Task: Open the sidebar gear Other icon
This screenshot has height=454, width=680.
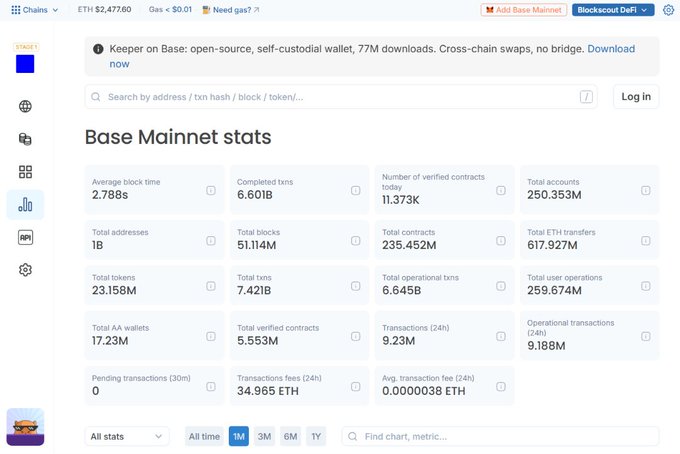Action: (25, 270)
